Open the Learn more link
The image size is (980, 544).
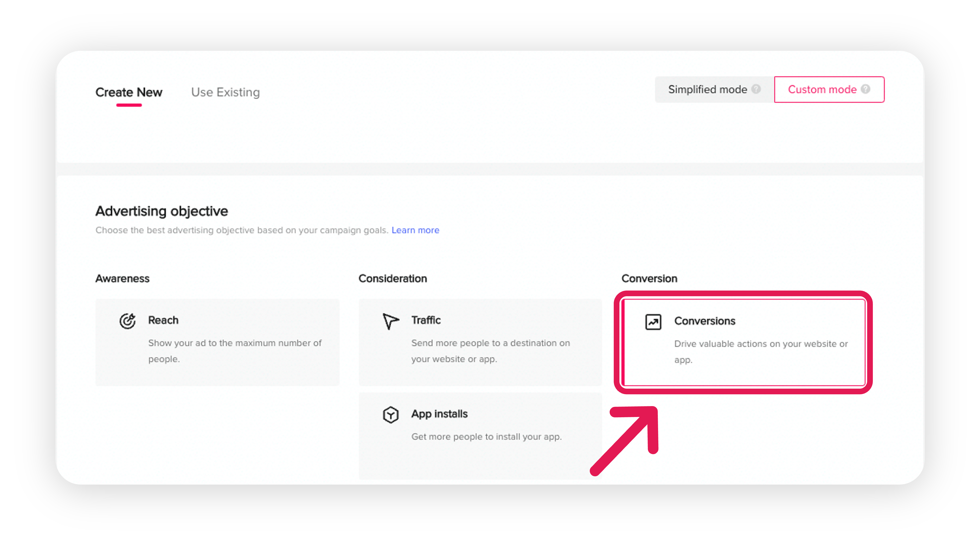415,230
